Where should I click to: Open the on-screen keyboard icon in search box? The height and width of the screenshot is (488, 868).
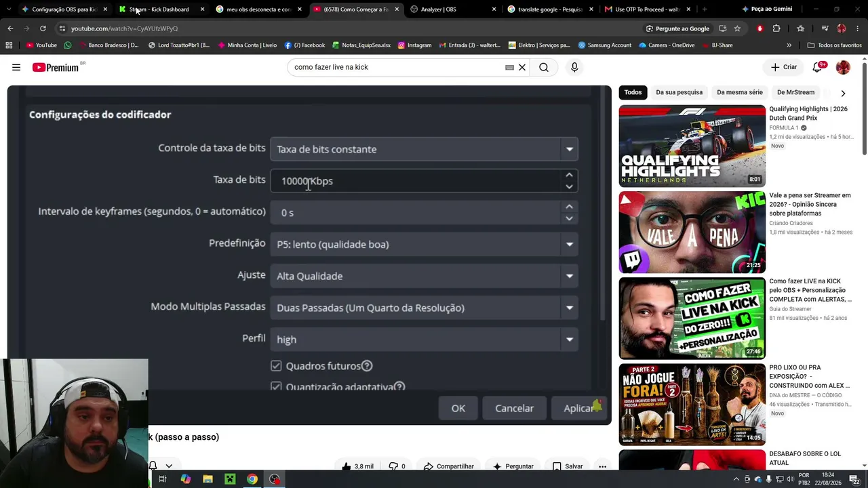click(x=509, y=67)
